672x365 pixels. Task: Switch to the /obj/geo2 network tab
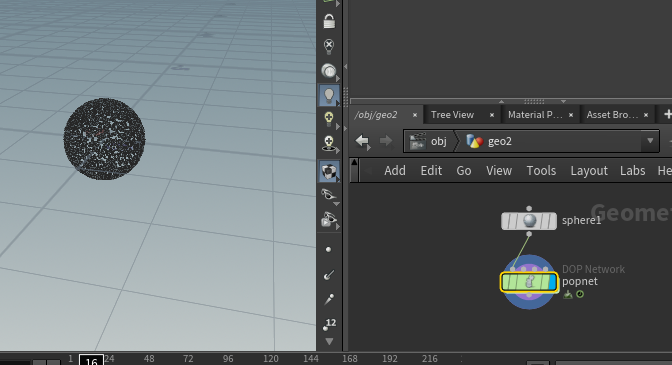[x=376, y=115]
